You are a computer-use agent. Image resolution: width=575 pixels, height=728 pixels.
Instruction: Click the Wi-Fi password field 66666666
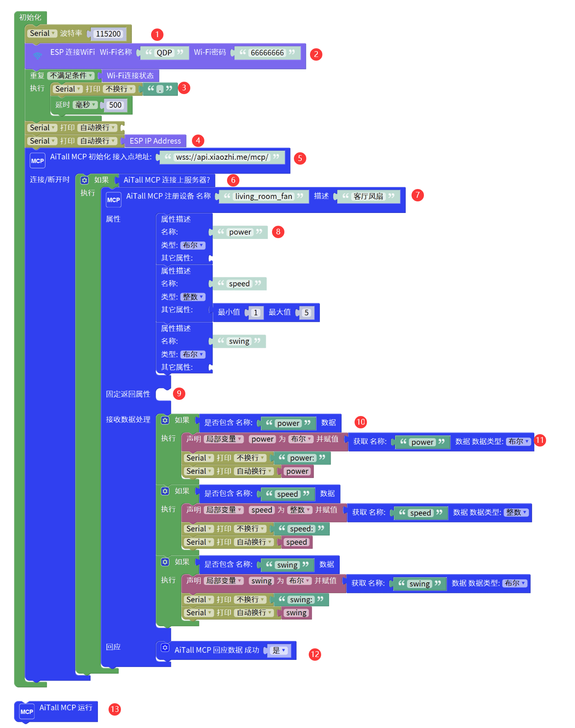click(267, 53)
